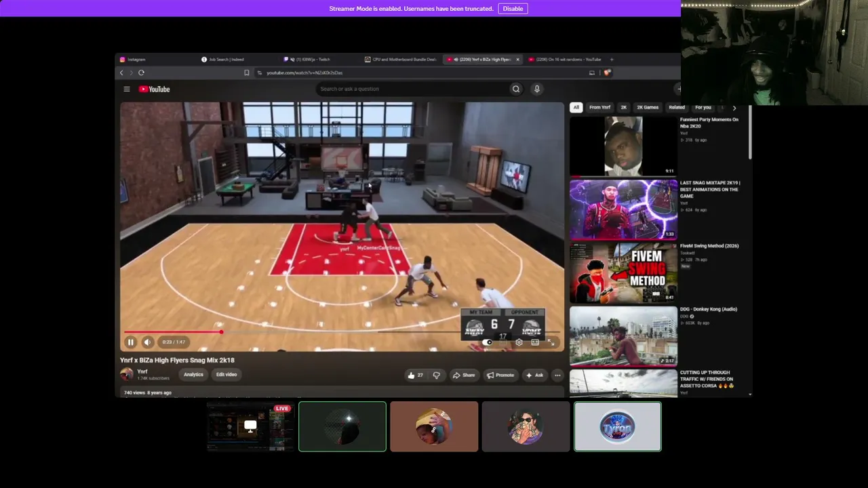Viewport: 868px width, 488px height.
Task: Like the video with thumbs up
Action: click(x=415, y=375)
